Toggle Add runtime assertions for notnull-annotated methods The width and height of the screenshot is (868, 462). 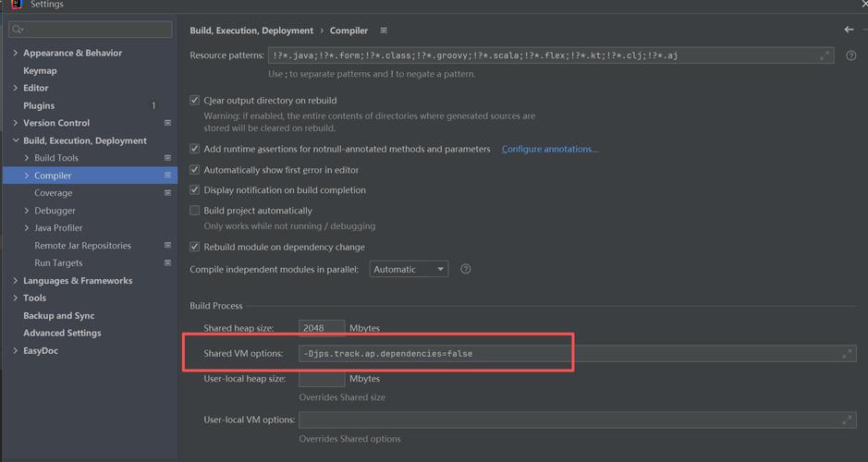coord(194,149)
